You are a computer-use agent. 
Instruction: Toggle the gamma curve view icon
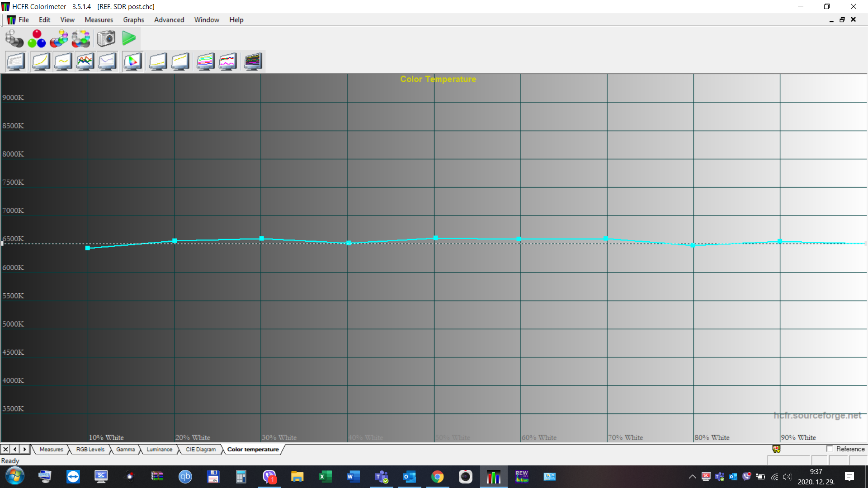point(41,61)
